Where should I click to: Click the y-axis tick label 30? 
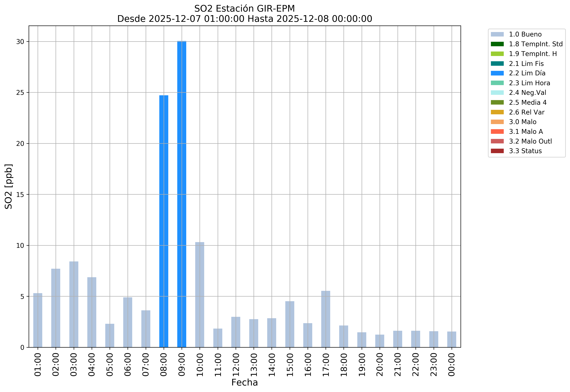point(20,42)
